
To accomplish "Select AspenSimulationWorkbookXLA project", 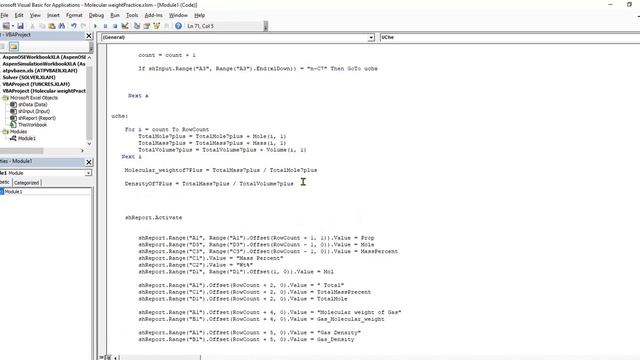I will (x=44, y=64).
